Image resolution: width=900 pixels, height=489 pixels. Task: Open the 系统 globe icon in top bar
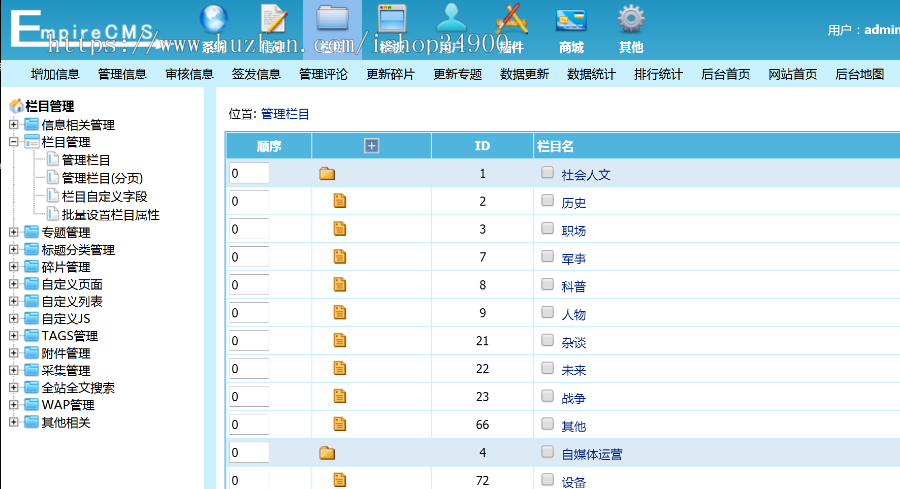pos(214,18)
